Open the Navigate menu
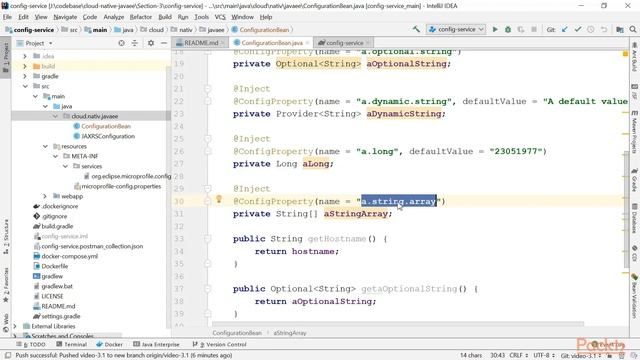Image resolution: width=640 pixels, height=360 pixels. tap(65, 17)
